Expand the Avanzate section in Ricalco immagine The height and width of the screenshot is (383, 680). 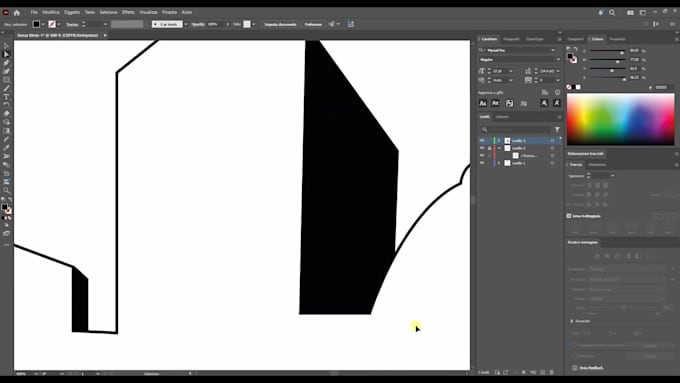tap(572, 321)
